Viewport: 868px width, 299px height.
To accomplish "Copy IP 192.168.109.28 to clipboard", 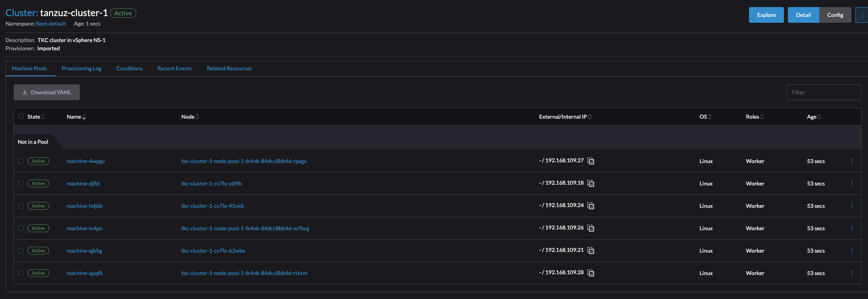I will click(590, 273).
